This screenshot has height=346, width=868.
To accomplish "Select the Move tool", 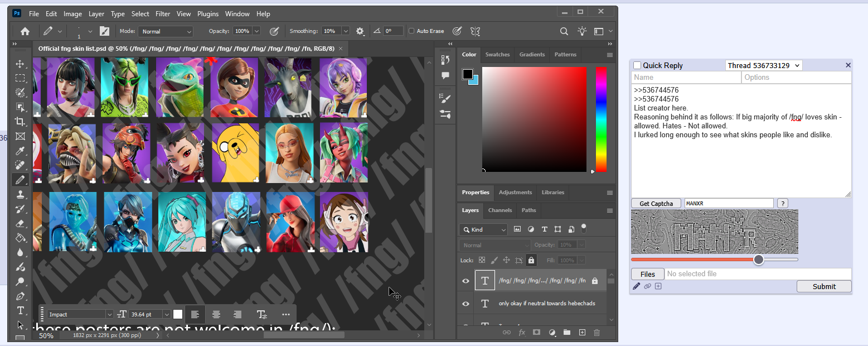I will pos(20,64).
